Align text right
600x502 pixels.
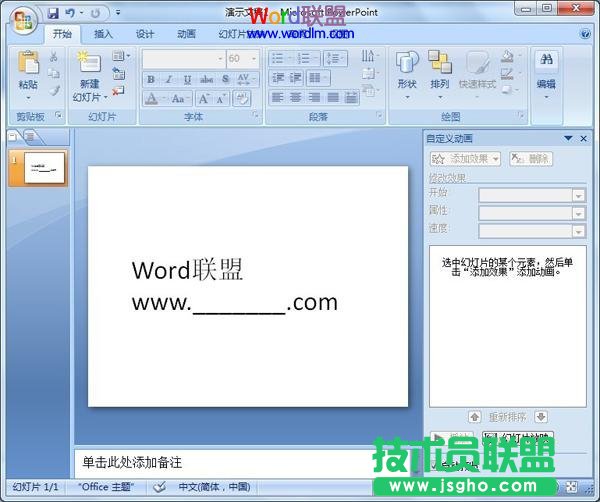(314, 97)
